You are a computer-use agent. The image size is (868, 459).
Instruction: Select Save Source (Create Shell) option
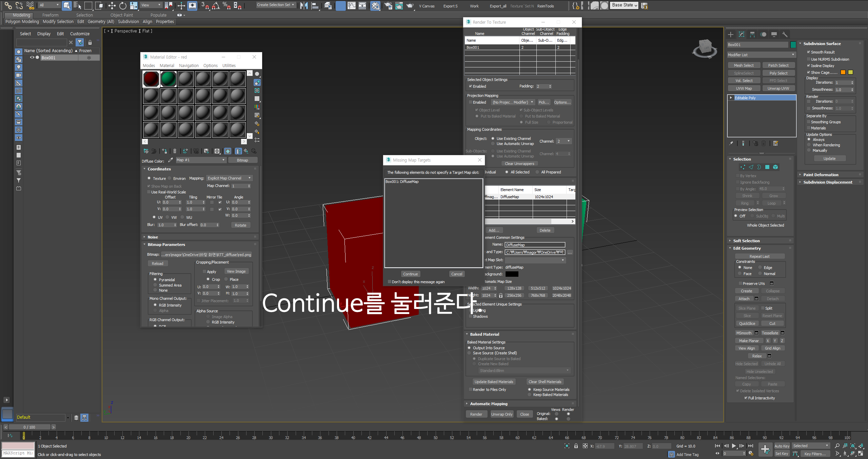pyautogui.click(x=470, y=353)
